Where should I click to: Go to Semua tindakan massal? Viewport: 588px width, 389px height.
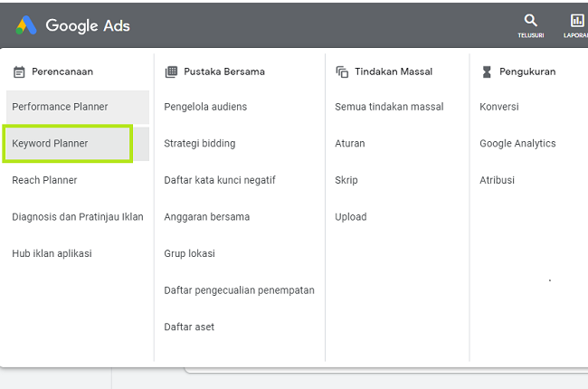point(389,107)
